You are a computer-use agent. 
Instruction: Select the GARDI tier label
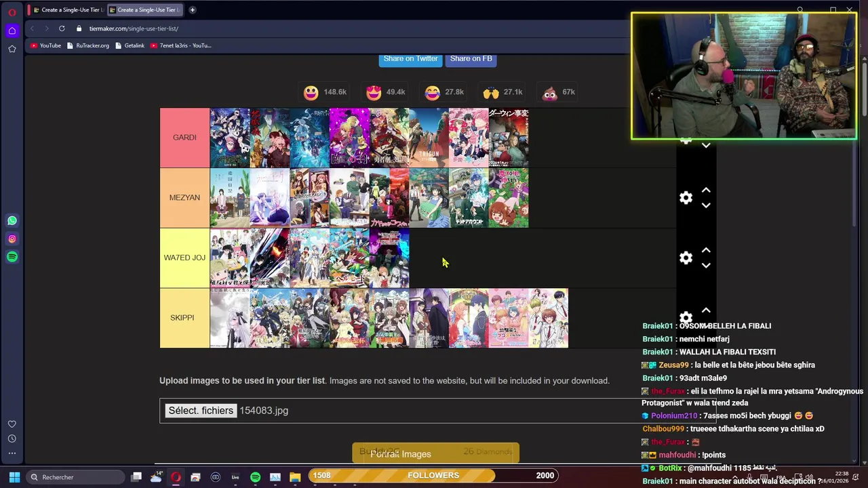point(184,138)
